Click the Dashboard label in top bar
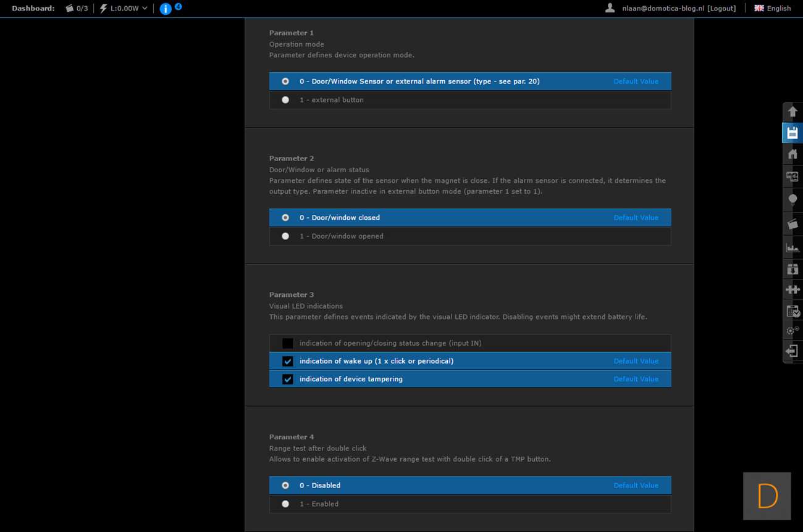Screen dimensions: 803x532 point(33,8)
